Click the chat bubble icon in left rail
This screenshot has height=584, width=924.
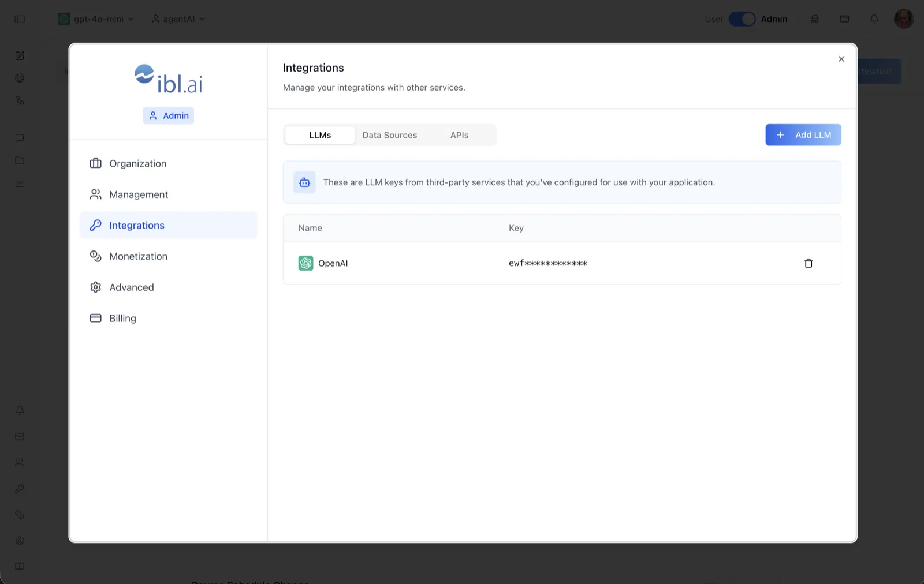pyautogui.click(x=20, y=138)
